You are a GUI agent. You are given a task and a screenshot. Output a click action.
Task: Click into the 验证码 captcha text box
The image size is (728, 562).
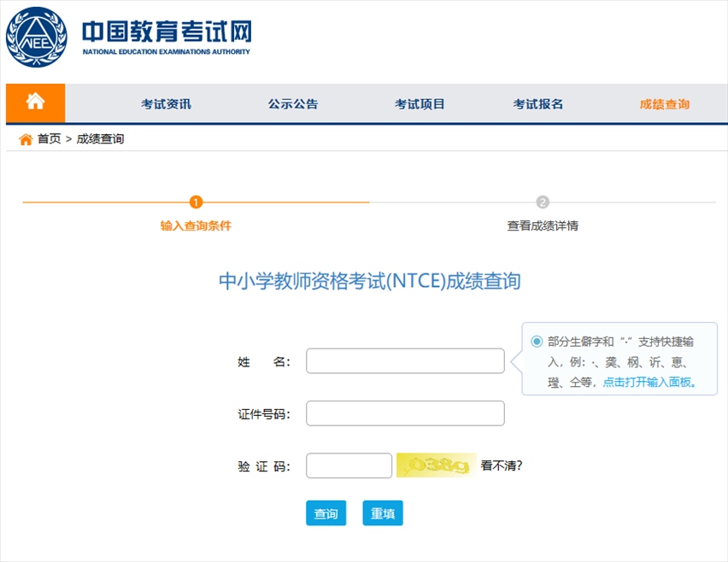click(x=349, y=465)
